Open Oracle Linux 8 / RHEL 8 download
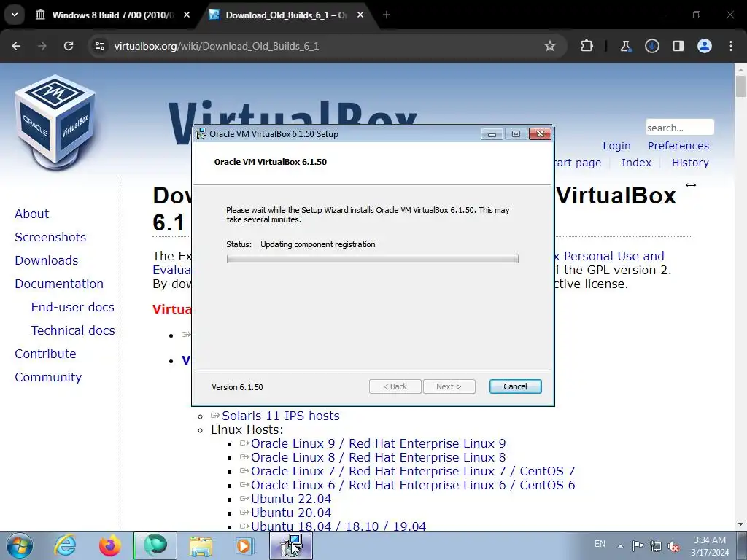The image size is (747, 560). click(379, 457)
